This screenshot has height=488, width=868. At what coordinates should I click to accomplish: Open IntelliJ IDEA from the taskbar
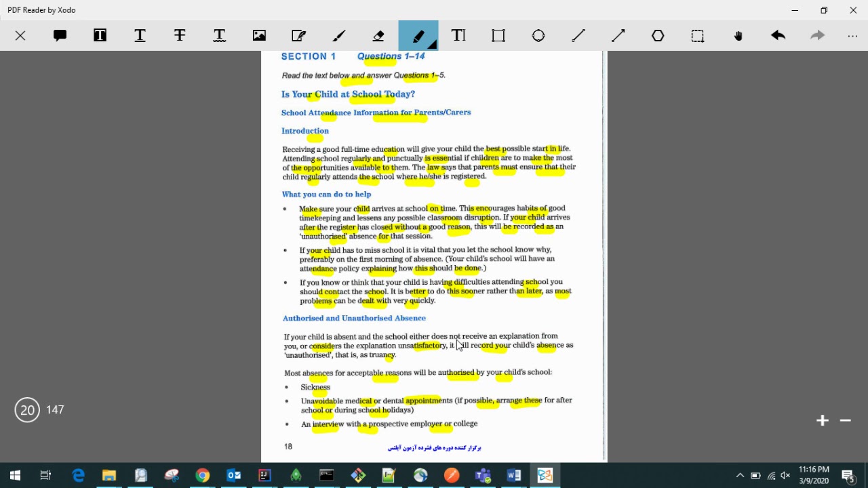(x=264, y=476)
